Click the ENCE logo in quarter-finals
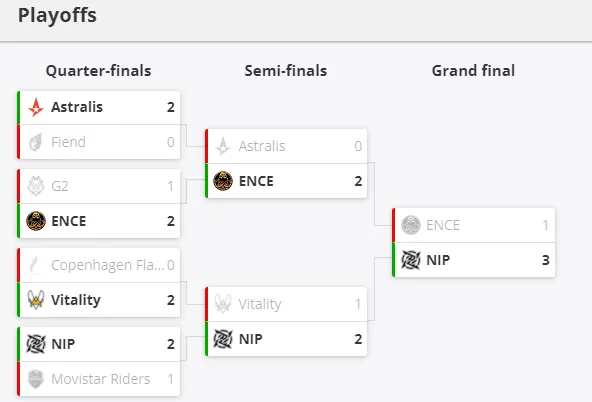592x402 pixels. 36,221
